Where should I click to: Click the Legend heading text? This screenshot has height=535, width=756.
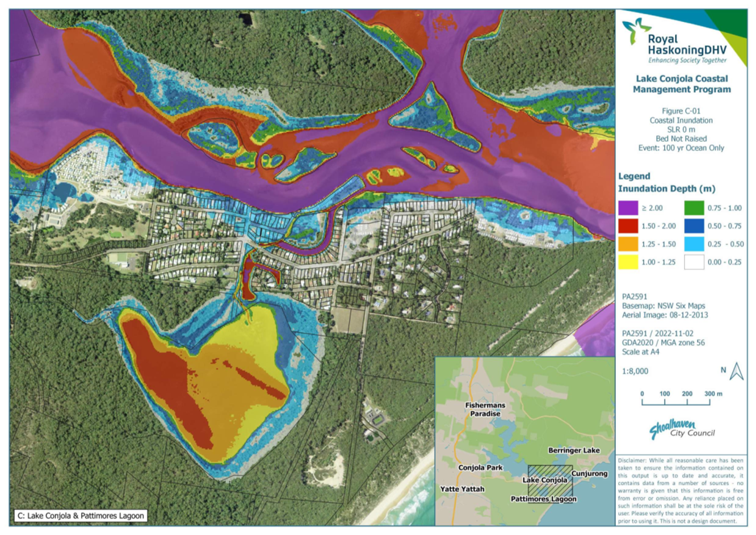[634, 176]
